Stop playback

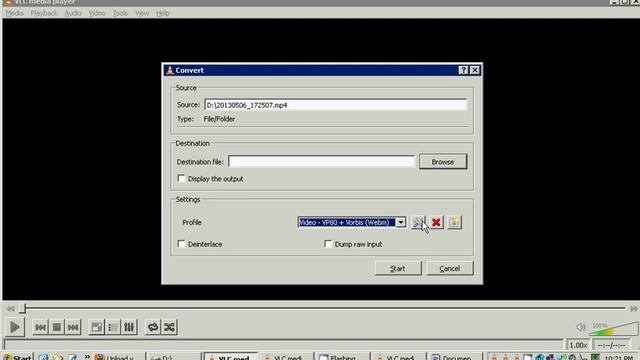[57, 327]
